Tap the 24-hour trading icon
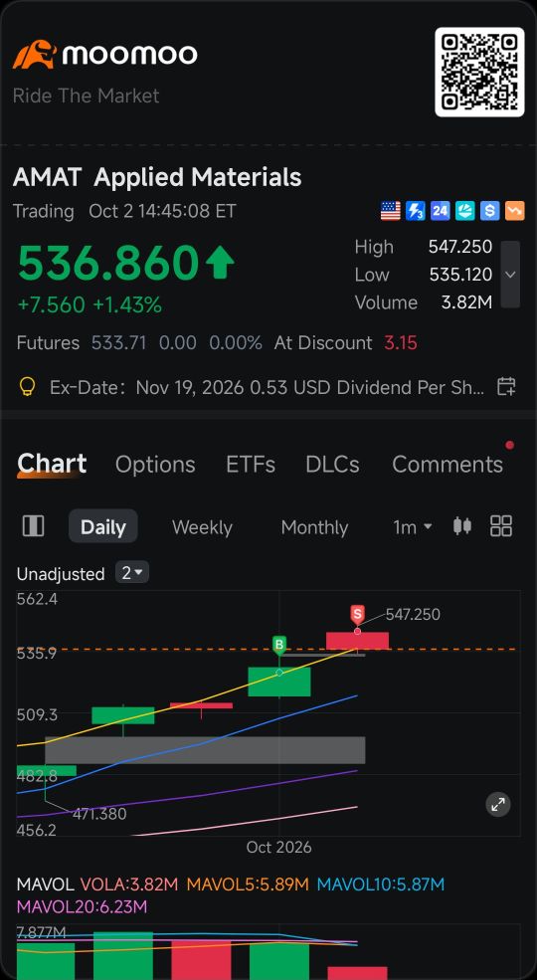537x980 pixels. tap(441, 211)
